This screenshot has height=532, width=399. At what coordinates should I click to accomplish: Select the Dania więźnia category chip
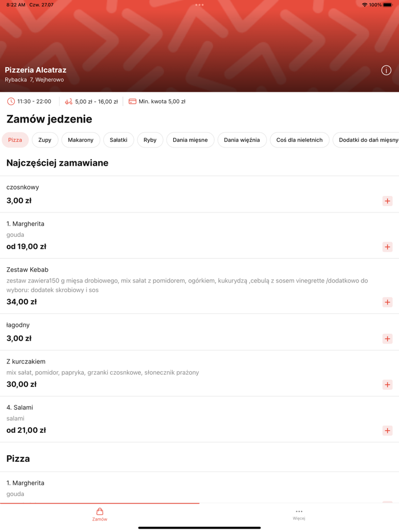click(242, 140)
